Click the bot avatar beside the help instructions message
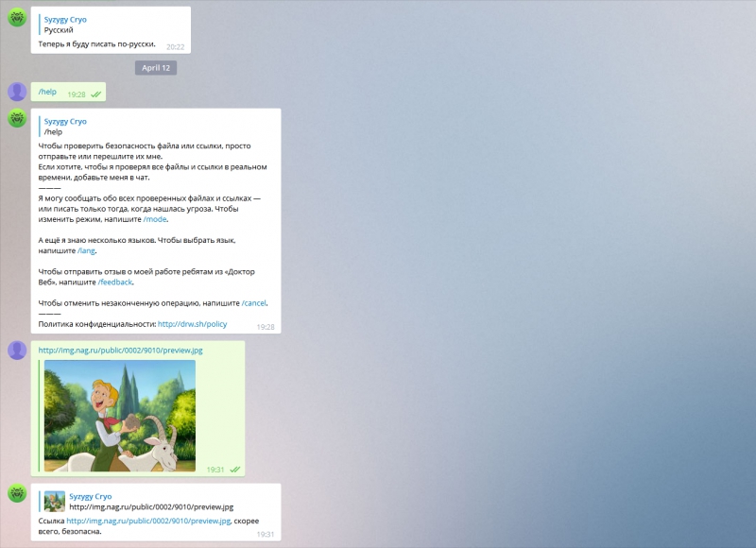The height and width of the screenshot is (548, 756). coord(17,118)
